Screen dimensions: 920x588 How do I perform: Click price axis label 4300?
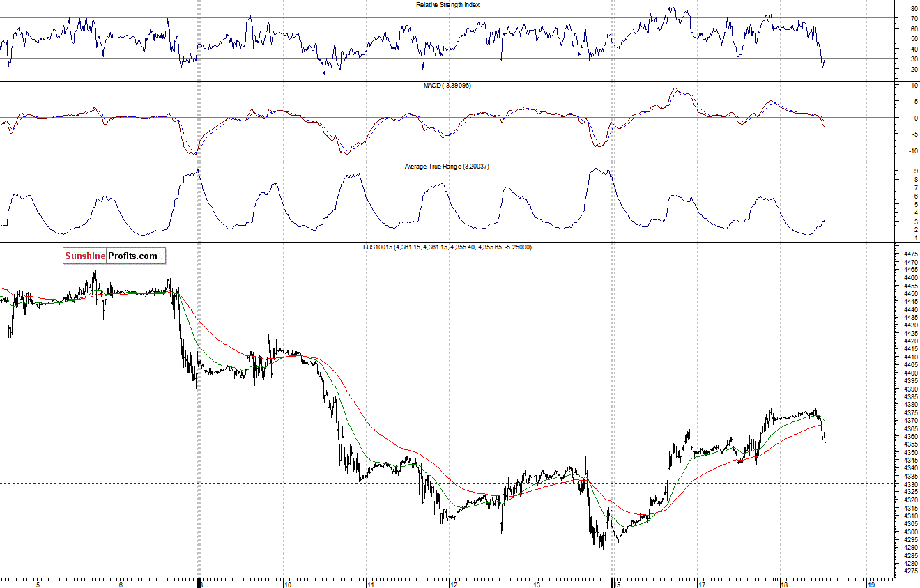[x=910, y=532]
